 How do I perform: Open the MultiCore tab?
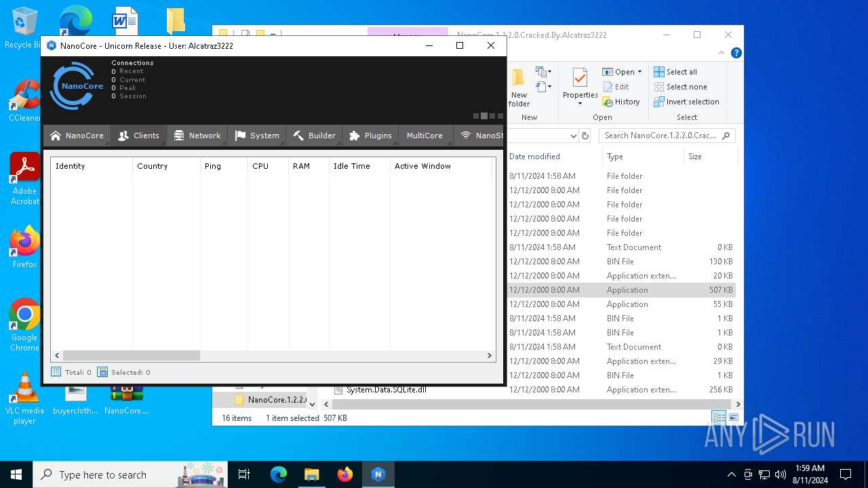pos(425,136)
